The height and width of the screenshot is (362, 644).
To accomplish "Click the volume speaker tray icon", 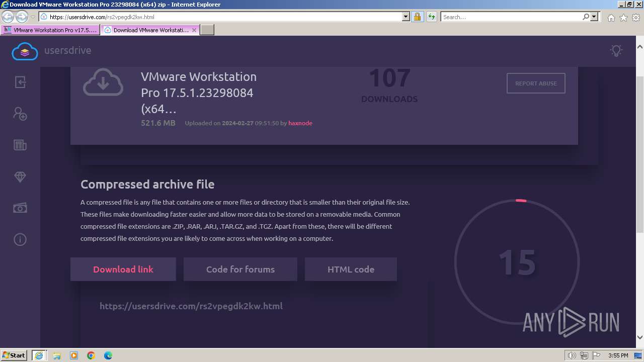I will click(x=572, y=355).
